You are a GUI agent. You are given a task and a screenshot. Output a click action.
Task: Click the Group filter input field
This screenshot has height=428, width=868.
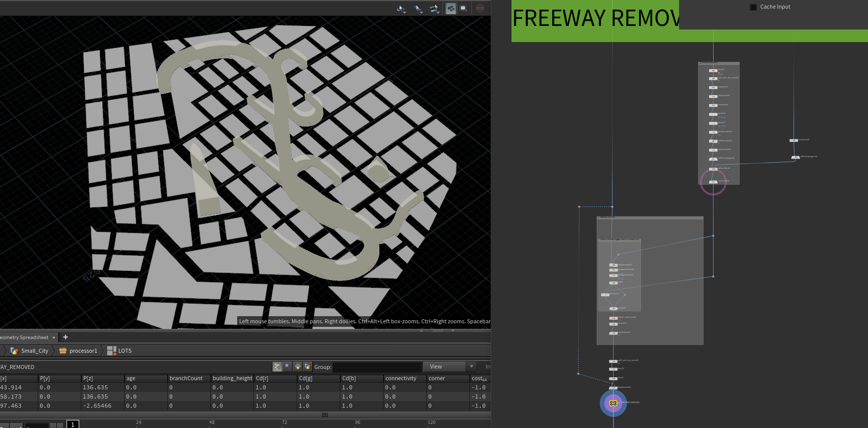(377, 367)
